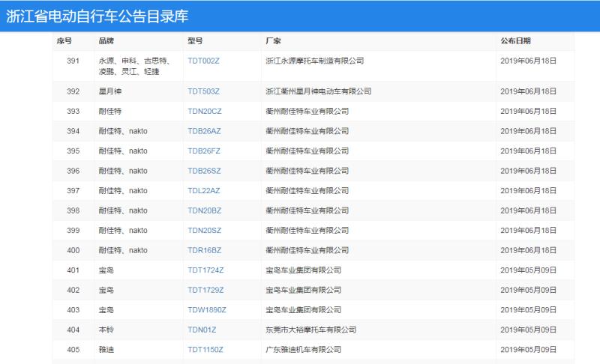Select serial number 393 cell
The image size is (600, 364).
(x=73, y=111)
